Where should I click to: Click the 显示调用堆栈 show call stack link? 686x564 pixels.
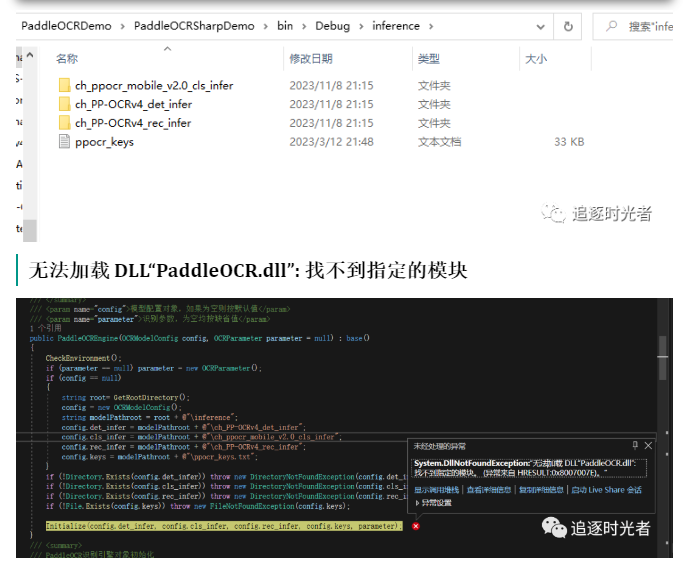tap(436, 490)
